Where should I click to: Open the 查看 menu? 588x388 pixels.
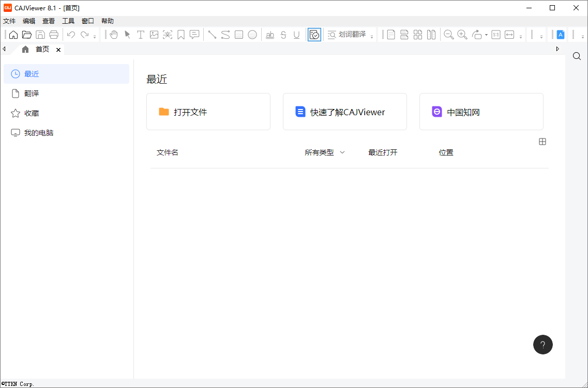[x=49, y=21]
